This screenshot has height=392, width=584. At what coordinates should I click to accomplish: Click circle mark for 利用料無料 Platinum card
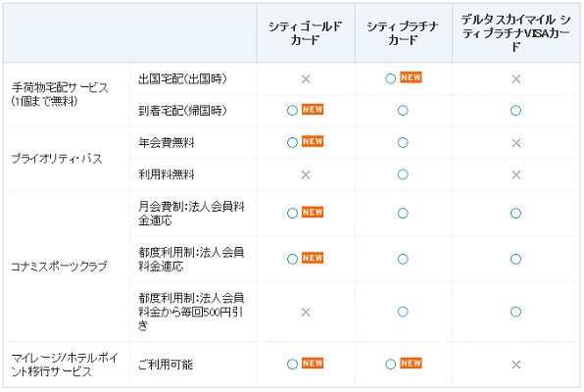[x=403, y=174]
